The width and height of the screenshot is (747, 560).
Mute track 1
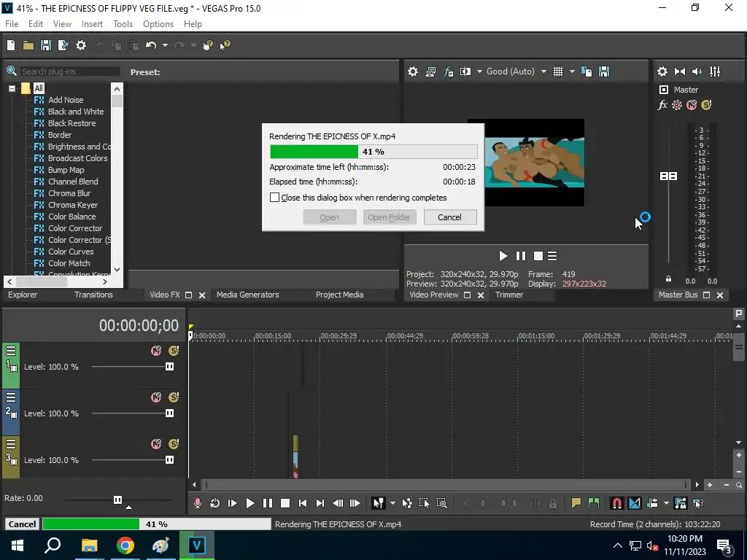point(156,351)
